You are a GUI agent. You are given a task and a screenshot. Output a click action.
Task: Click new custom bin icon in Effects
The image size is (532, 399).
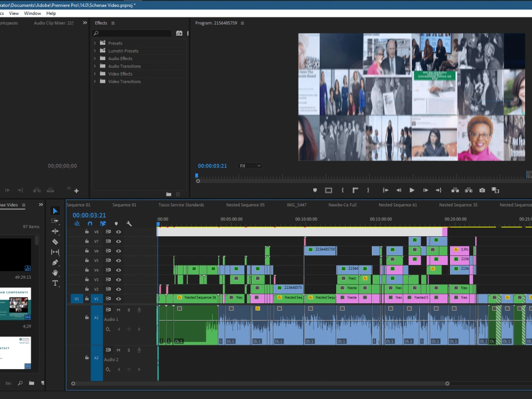169,194
